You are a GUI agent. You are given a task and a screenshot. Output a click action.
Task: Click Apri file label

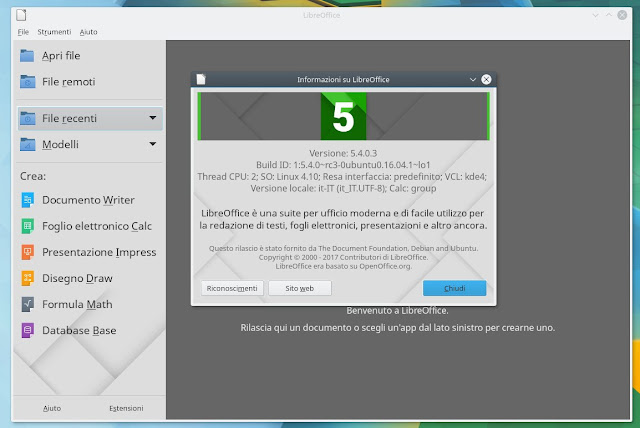click(61, 55)
